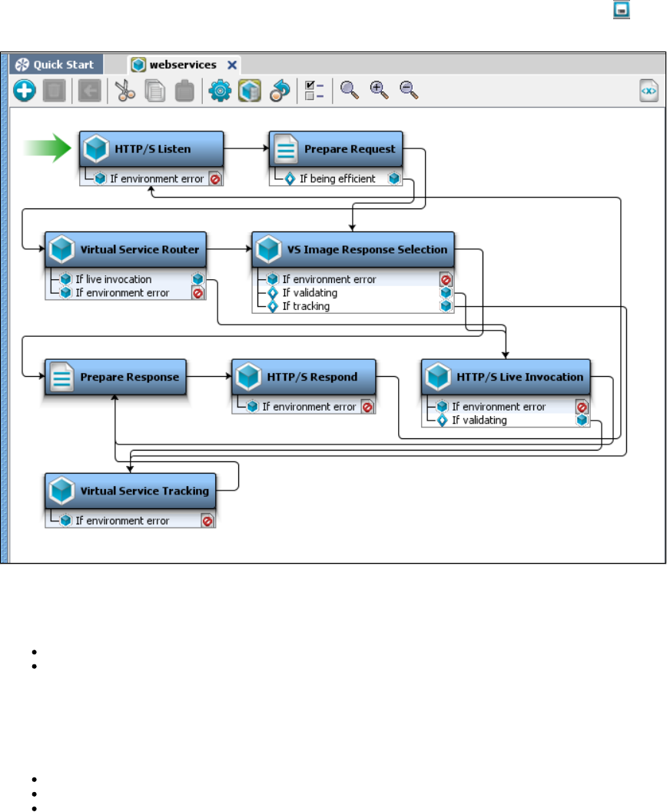Click the checklist properties toolbar icon
The height and width of the screenshot is (812, 667).
tap(314, 91)
